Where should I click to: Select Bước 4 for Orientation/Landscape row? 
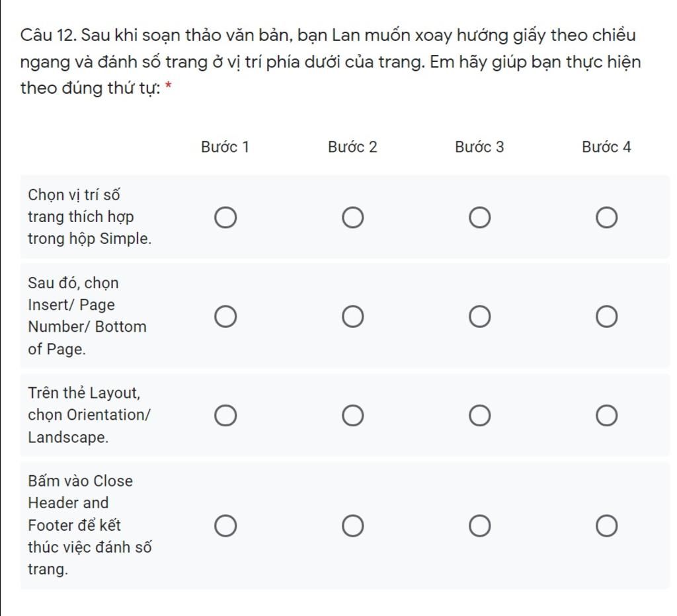tap(607, 416)
